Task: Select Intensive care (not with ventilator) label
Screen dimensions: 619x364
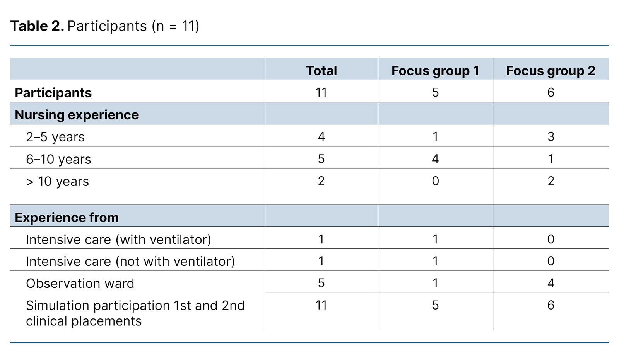Action: [130, 262]
